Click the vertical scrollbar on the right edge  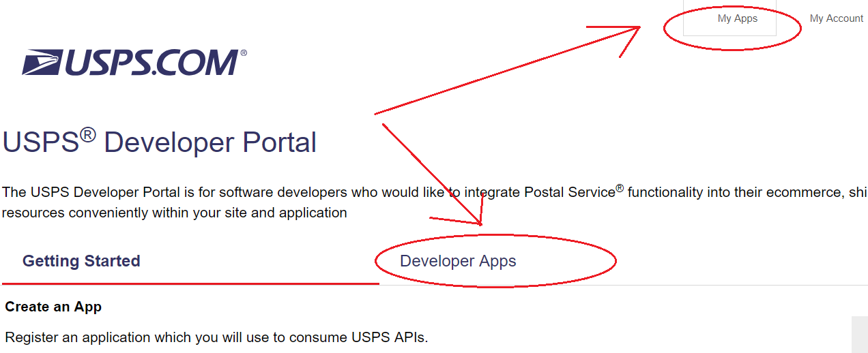[x=859, y=334]
